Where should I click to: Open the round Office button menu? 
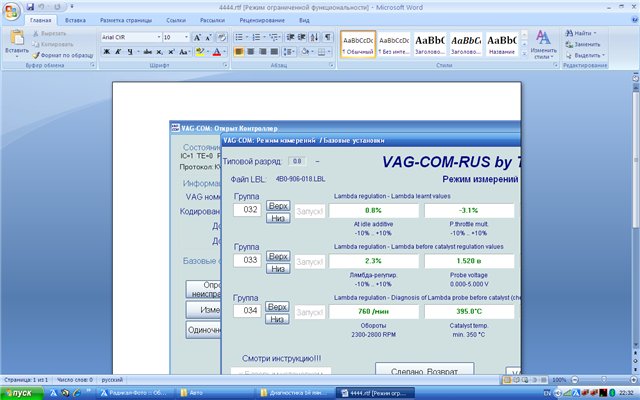11,11
